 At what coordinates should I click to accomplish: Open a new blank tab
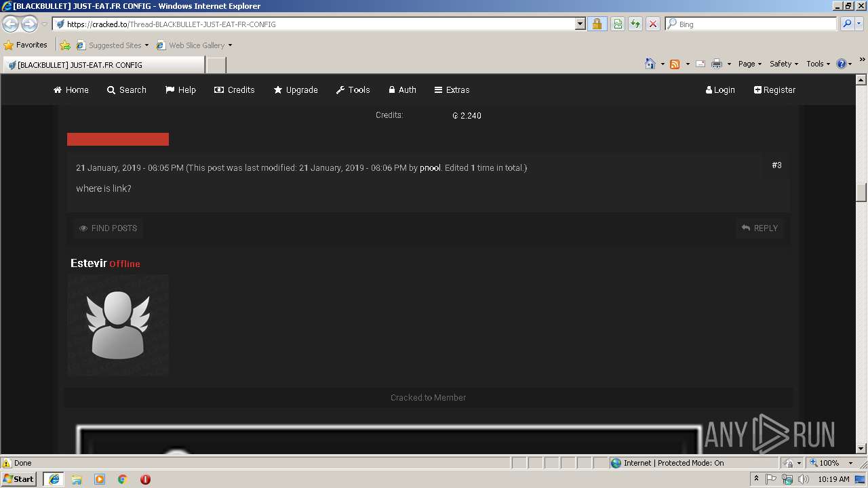coord(216,65)
